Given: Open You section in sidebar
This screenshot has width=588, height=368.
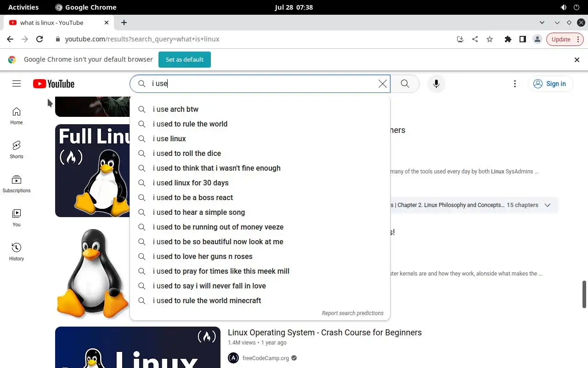Looking at the screenshot, I should (x=17, y=218).
